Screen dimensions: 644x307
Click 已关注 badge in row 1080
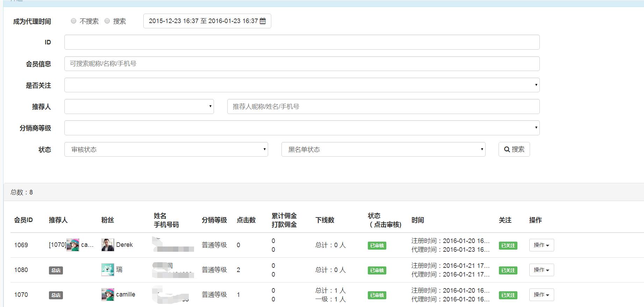[x=508, y=270]
